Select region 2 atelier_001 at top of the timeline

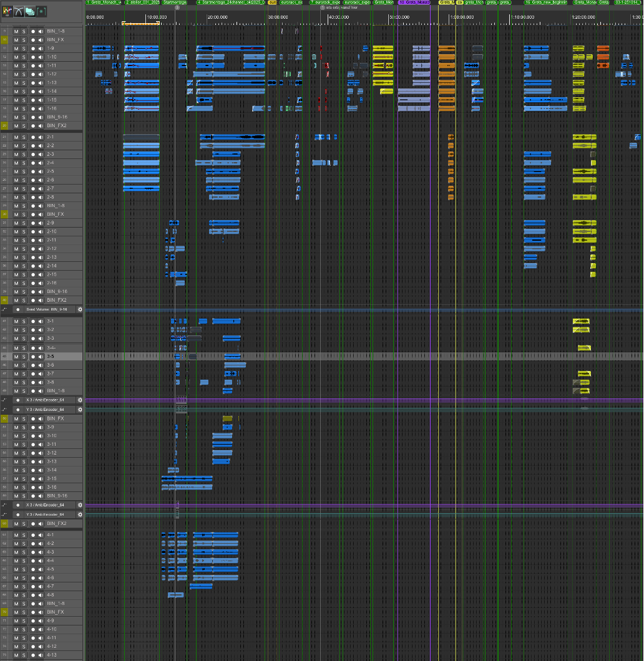coord(142,2)
